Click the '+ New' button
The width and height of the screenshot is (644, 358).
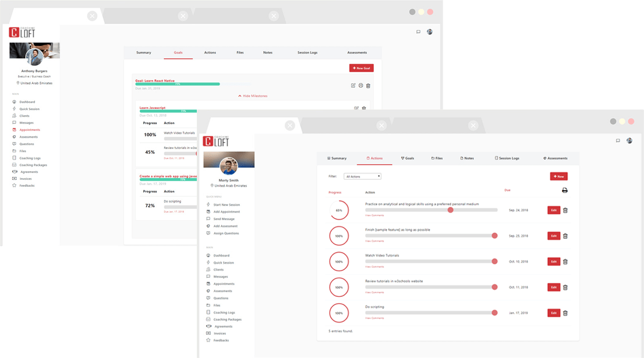[x=558, y=176]
